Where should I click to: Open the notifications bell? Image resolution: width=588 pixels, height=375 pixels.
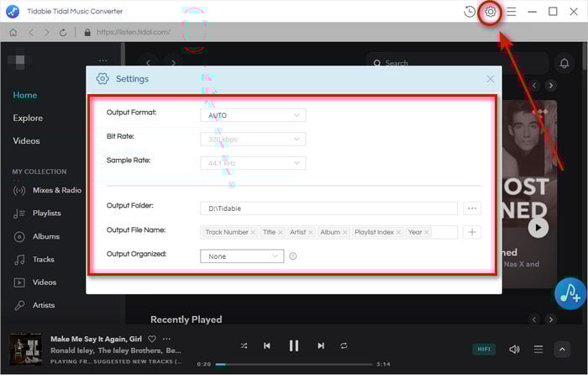pyautogui.click(x=564, y=63)
